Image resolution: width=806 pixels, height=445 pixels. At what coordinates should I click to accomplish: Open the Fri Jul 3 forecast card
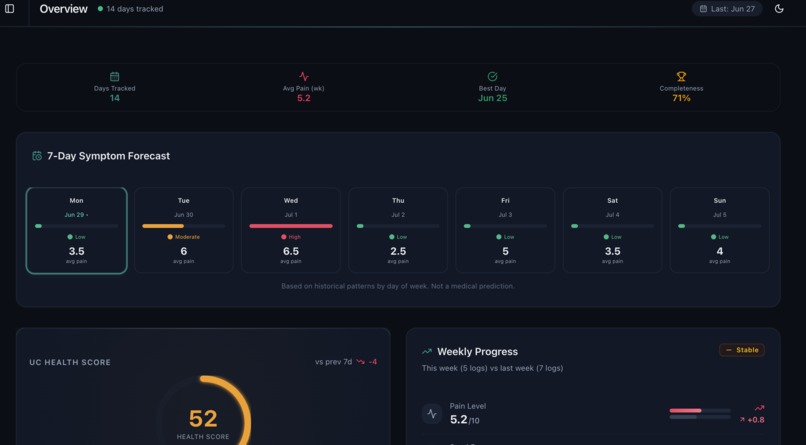(x=505, y=230)
